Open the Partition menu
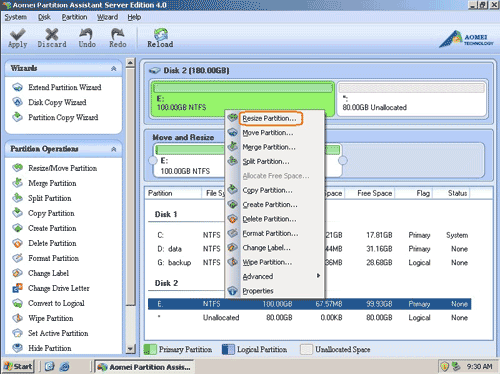500x374 pixels. pyautogui.click(x=74, y=17)
